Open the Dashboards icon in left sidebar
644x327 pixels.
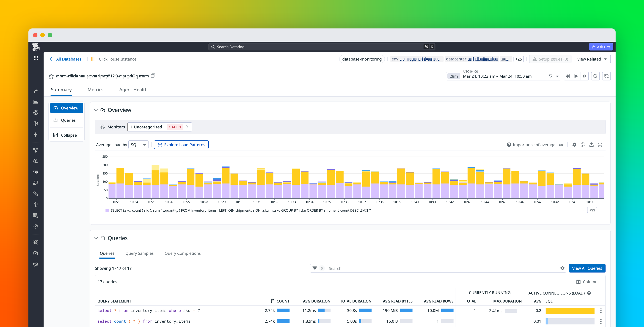tap(36, 102)
